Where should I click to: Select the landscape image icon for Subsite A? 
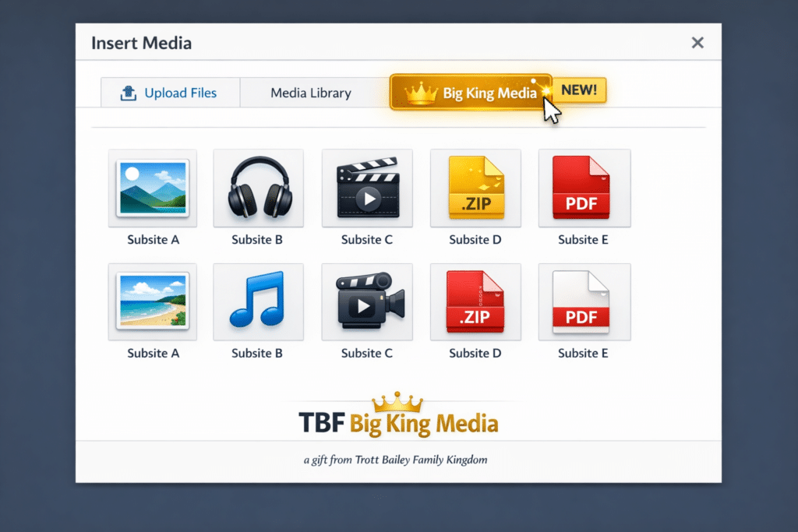click(x=153, y=187)
